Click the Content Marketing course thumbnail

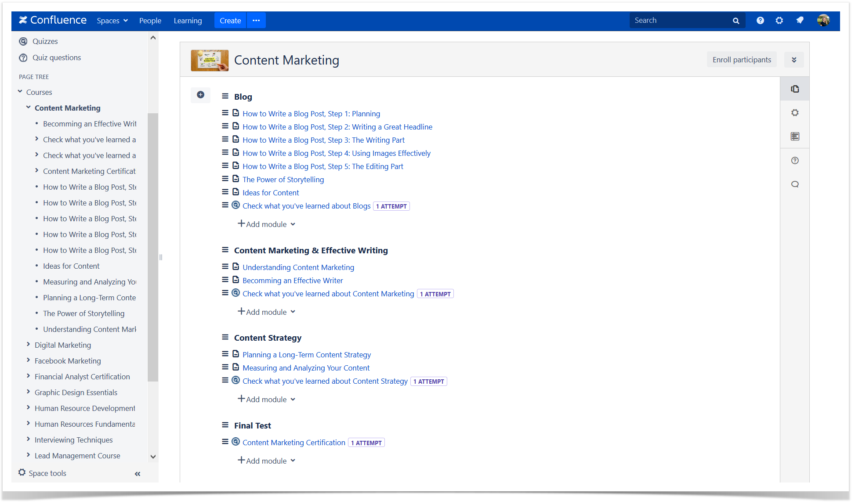[x=210, y=60]
